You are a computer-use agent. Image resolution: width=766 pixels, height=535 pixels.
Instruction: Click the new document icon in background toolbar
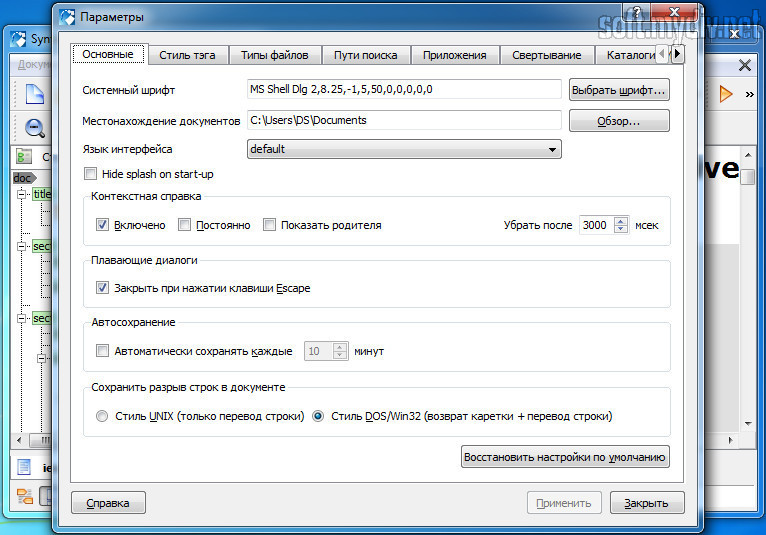point(35,95)
